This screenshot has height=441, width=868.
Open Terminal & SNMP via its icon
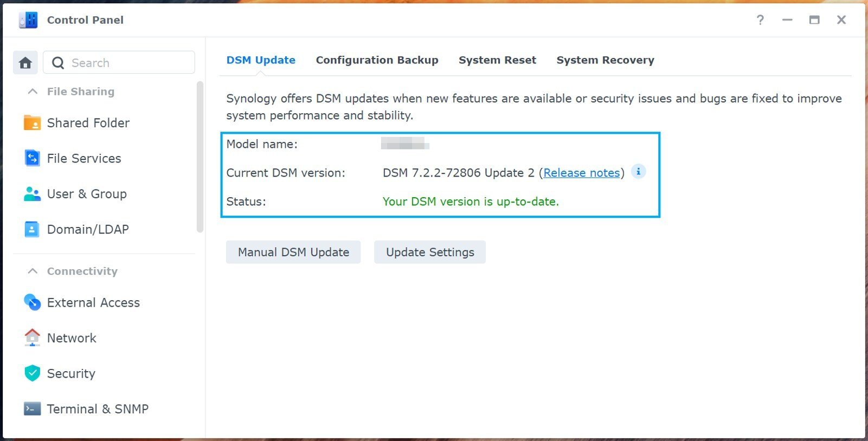[32, 409]
